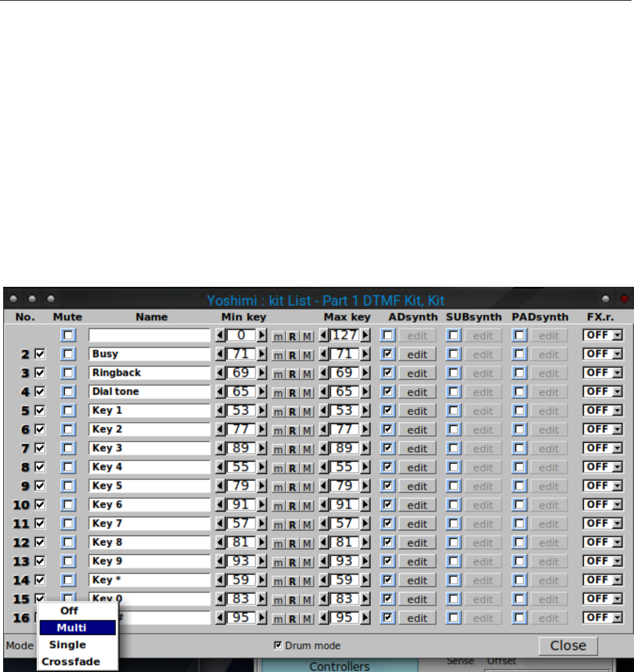Decrease Max key 69 on Ringback row
The image size is (634, 672).
[324, 373]
